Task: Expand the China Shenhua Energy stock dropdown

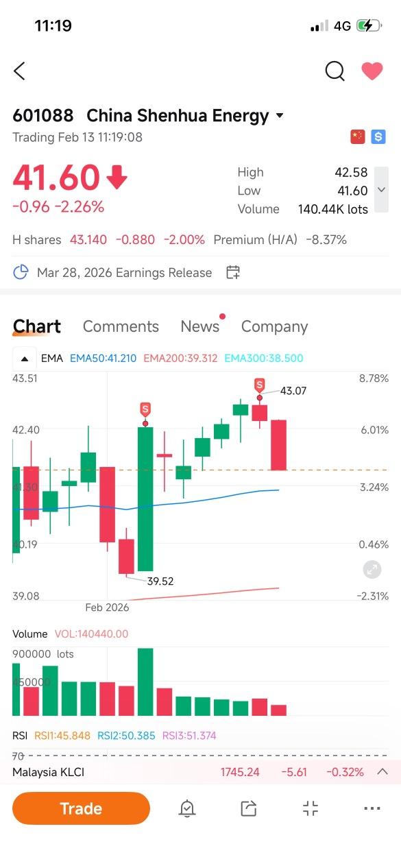Action: pyautogui.click(x=280, y=116)
